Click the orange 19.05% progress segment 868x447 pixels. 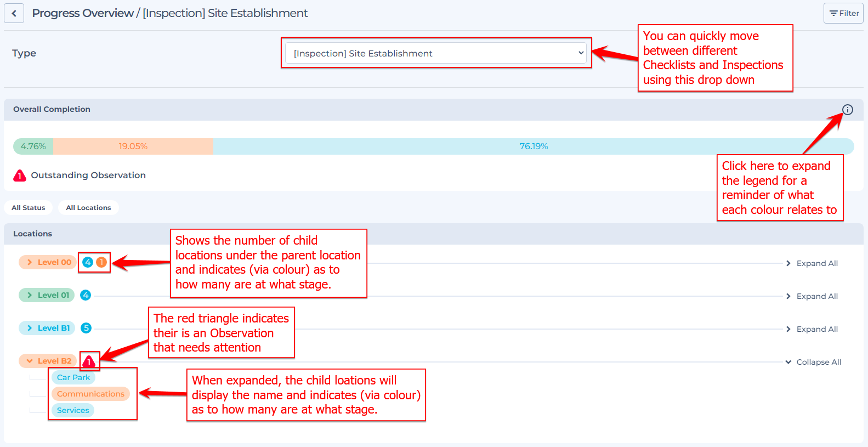[133, 146]
